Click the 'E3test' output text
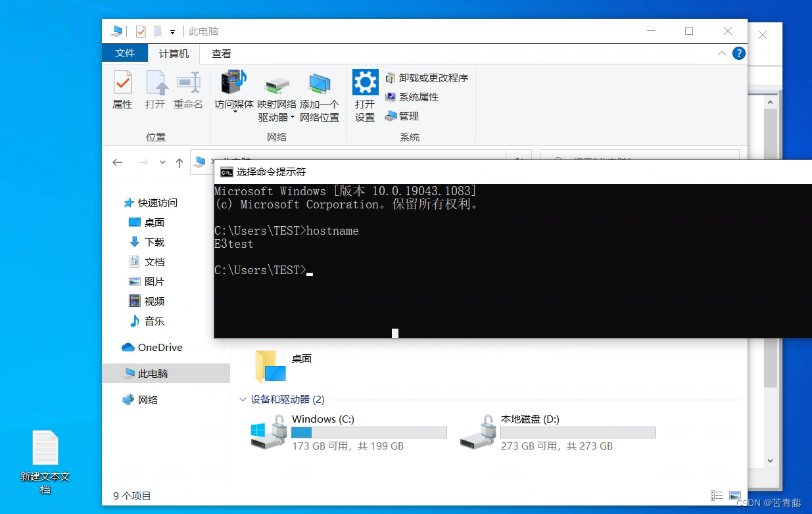 [234, 244]
